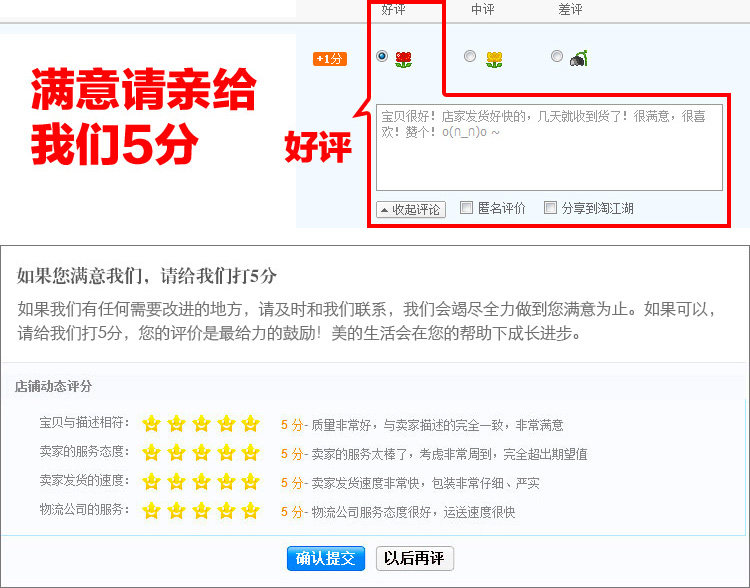Set 物流公司的服务 rating to second star
The width and height of the screenshot is (750, 588).
(x=176, y=511)
